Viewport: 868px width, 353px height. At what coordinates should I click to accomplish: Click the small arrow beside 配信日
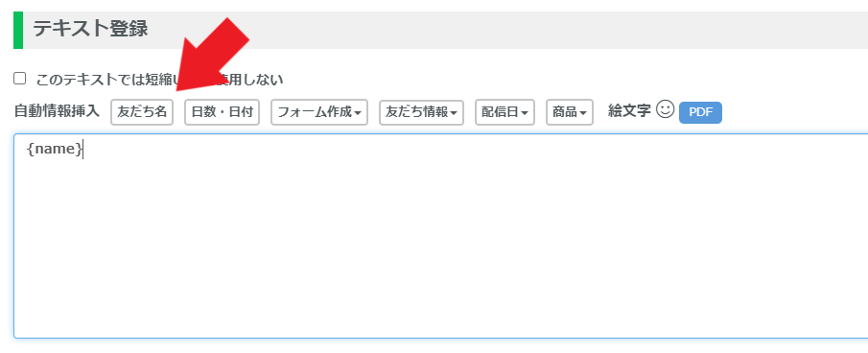click(525, 113)
